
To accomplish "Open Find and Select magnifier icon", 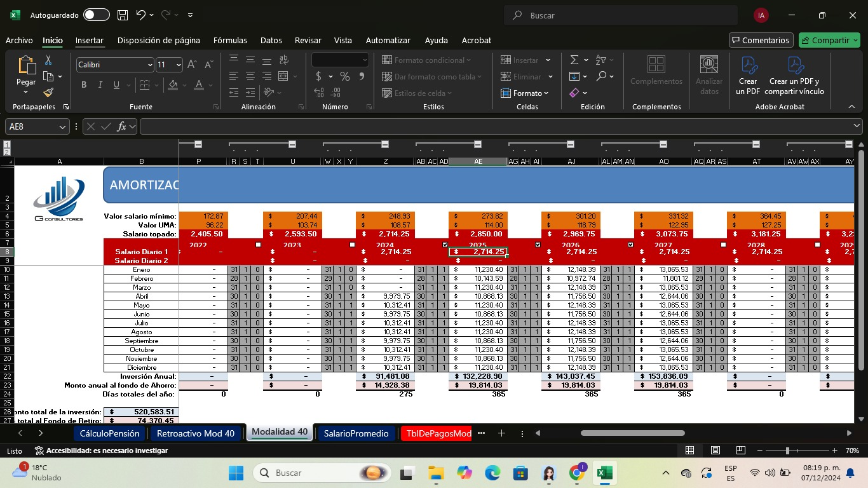I will point(601,76).
